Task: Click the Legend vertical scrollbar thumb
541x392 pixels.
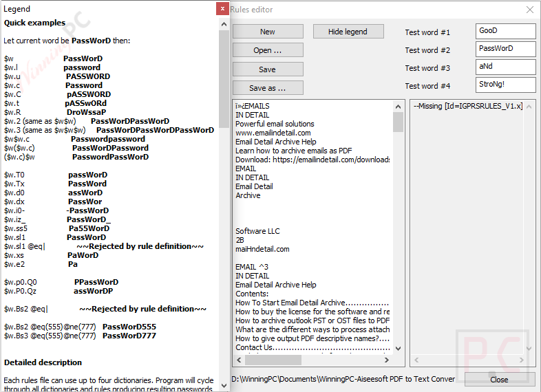Action: tap(224, 78)
